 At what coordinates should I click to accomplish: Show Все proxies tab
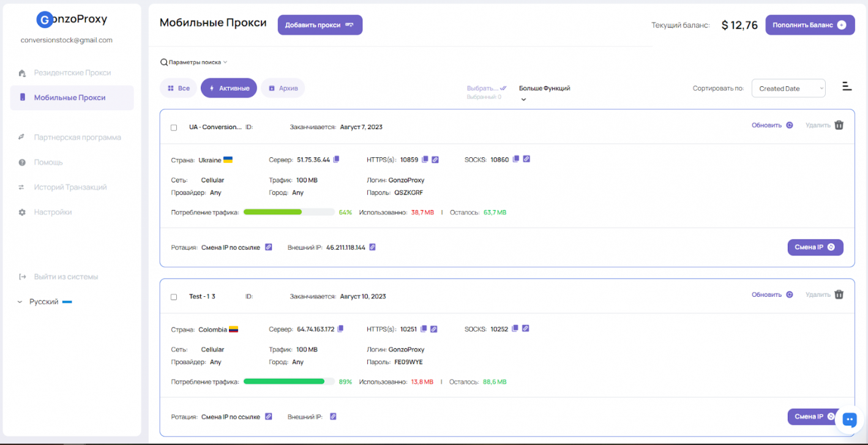coord(178,88)
